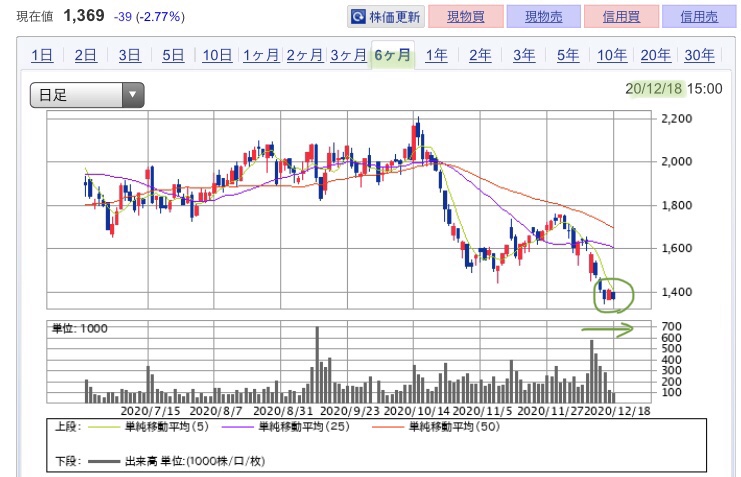
Task: Click the -39 (-2.77%) change value
Action: click(x=149, y=17)
